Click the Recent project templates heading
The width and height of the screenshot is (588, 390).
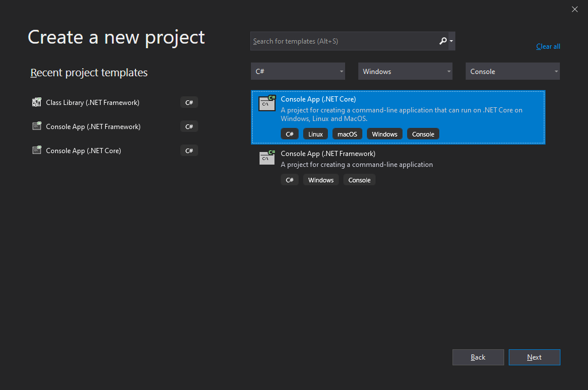tap(89, 72)
